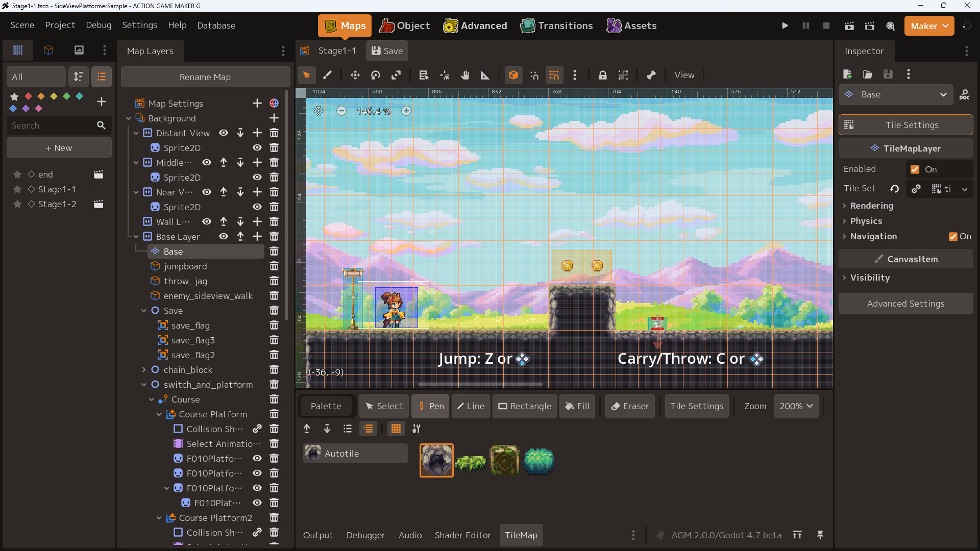Activate the pan hand tool

click(465, 75)
